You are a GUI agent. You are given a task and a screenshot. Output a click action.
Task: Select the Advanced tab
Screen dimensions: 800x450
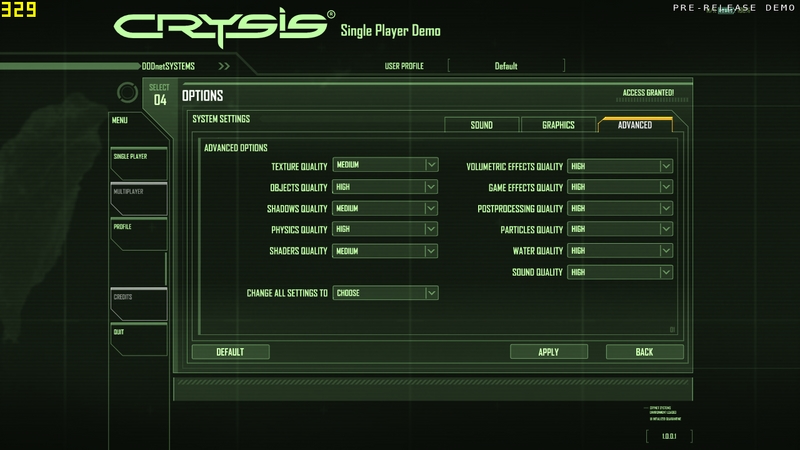click(635, 125)
